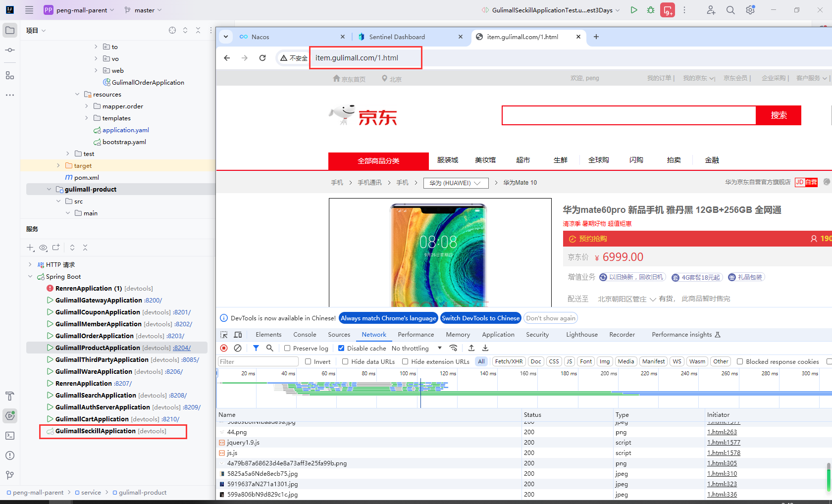Click the Switch DevTools to Chinese button
832x504 pixels.
click(x=481, y=318)
